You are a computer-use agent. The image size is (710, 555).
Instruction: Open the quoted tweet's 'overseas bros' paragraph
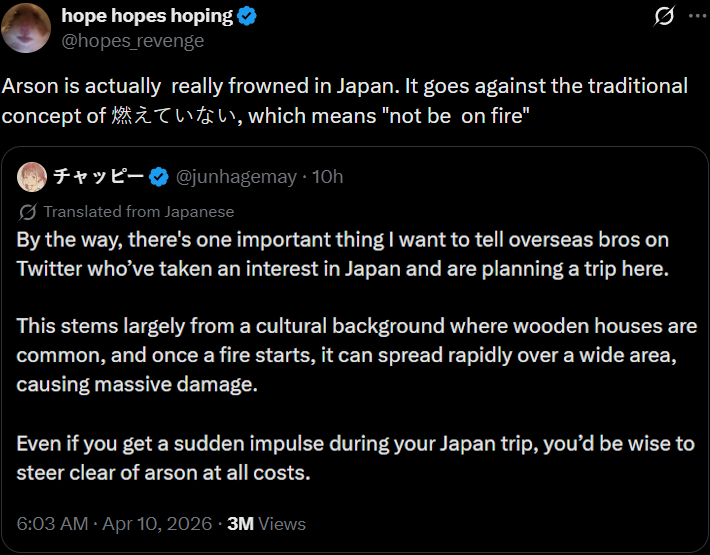(x=342, y=254)
